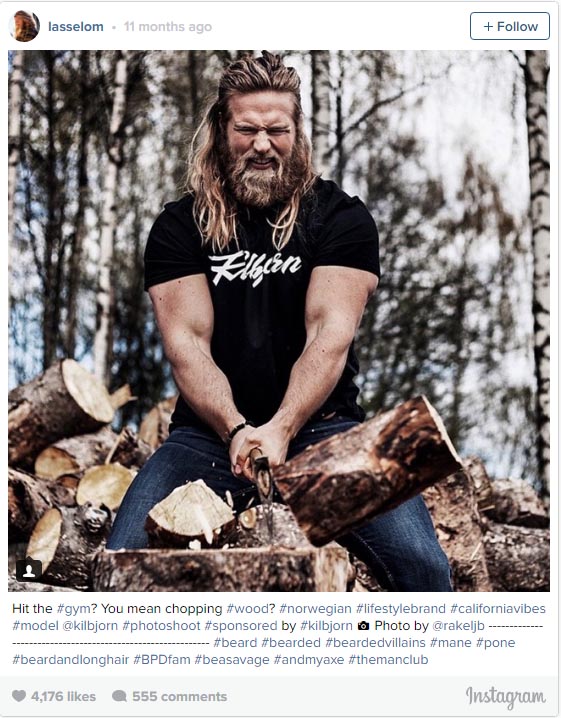The height and width of the screenshot is (718, 561).
Task: Open the #andmyaxe hashtag
Action: [x=308, y=660]
